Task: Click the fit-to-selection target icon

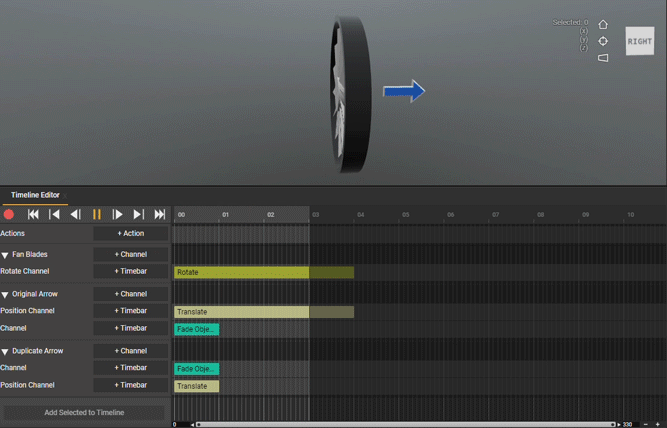Action: 603,41
